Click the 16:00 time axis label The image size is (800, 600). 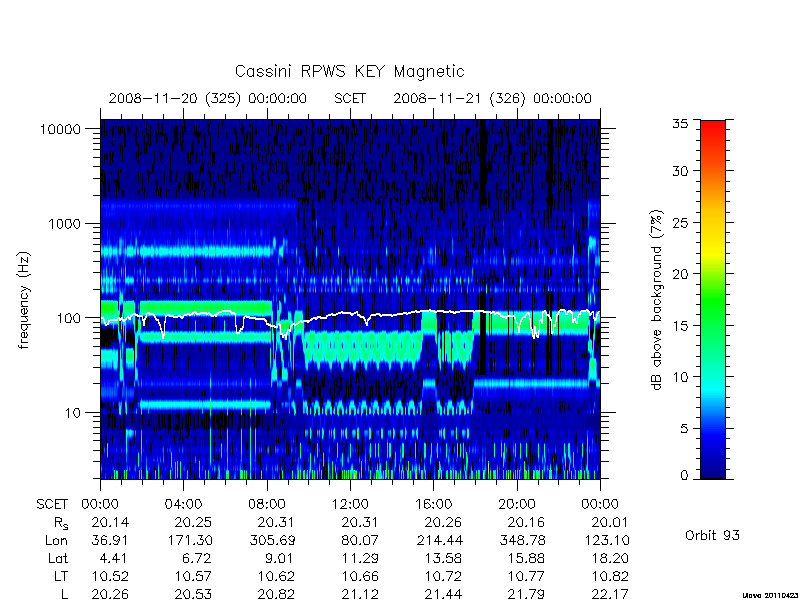[x=433, y=505]
